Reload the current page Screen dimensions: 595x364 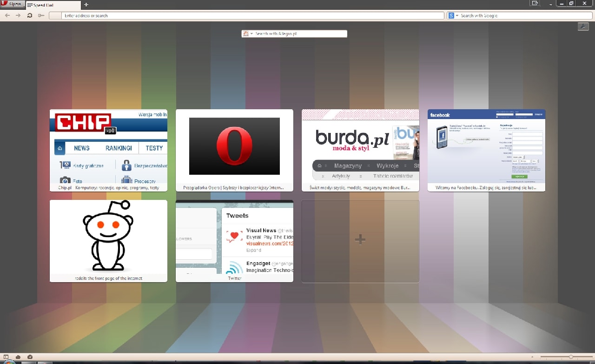[30, 15]
